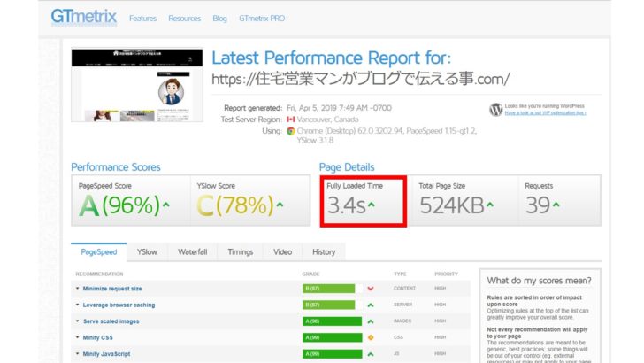Open Leverage browser caching link
The width and height of the screenshot is (644, 363).
(119, 305)
